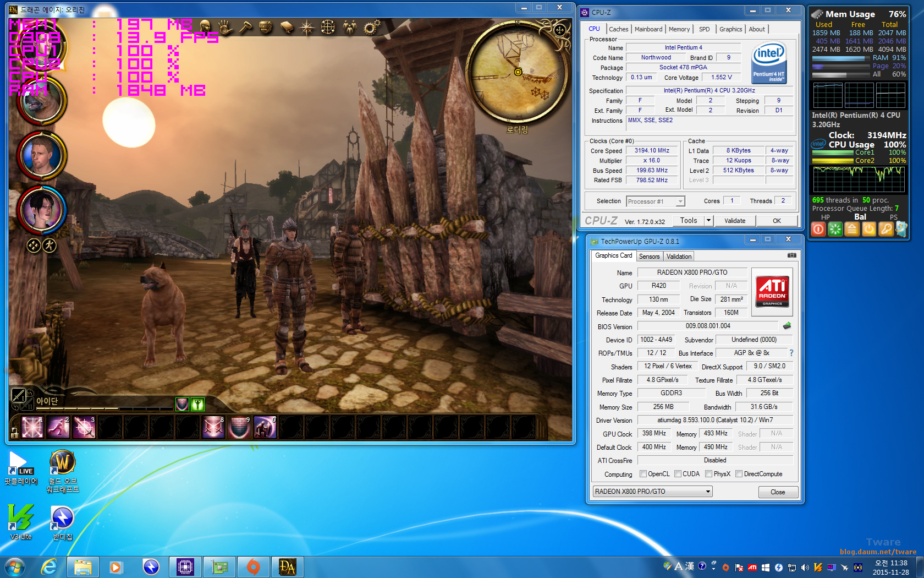Screen dimensions: 924x578
Task: Click the orange key lock gadget button
Action: point(886,229)
